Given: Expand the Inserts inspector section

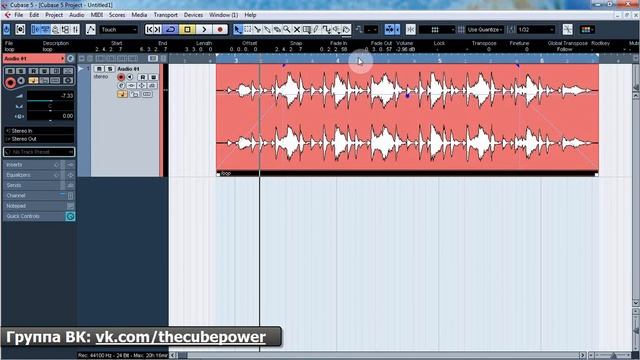Looking at the screenshot, I should (x=39, y=164).
